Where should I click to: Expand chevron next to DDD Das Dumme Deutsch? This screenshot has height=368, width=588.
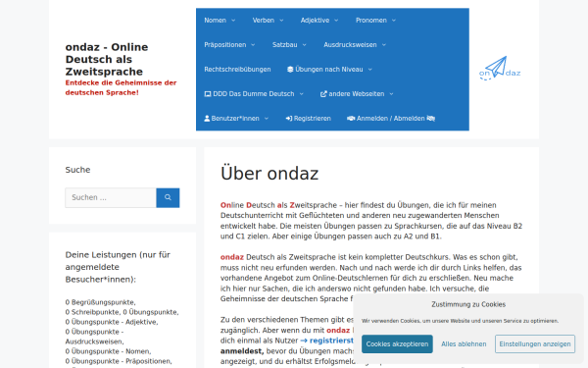point(302,94)
